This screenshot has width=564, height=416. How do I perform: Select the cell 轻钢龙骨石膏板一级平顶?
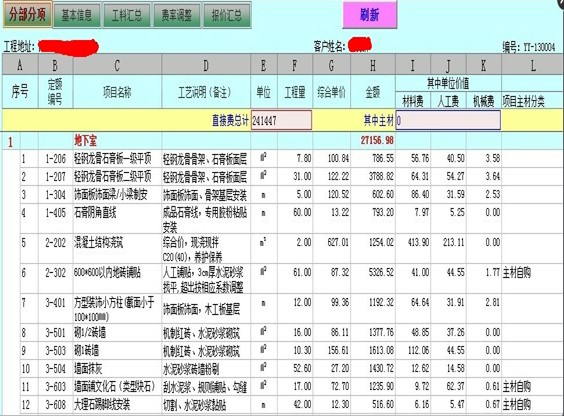point(113,158)
